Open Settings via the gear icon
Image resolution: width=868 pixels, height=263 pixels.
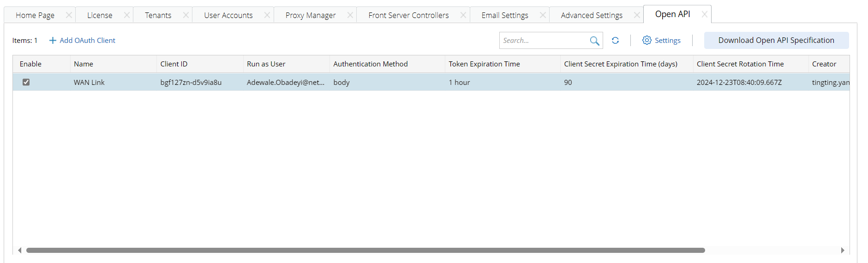tap(647, 41)
